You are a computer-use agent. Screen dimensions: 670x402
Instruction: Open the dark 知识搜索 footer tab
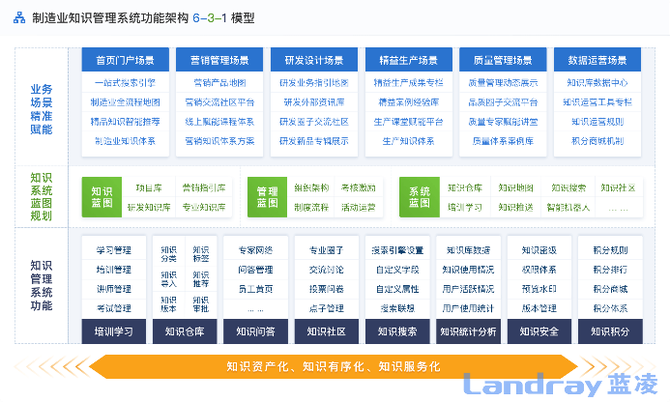[397, 331]
